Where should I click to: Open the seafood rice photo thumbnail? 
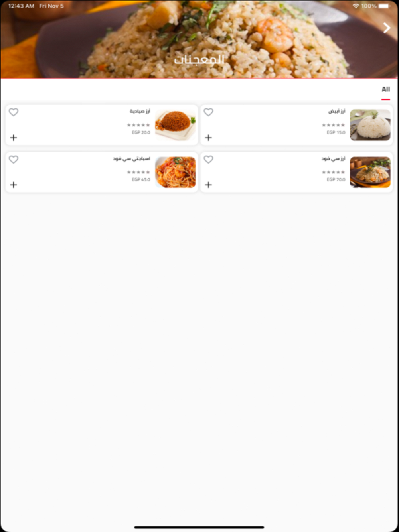click(x=370, y=172)
